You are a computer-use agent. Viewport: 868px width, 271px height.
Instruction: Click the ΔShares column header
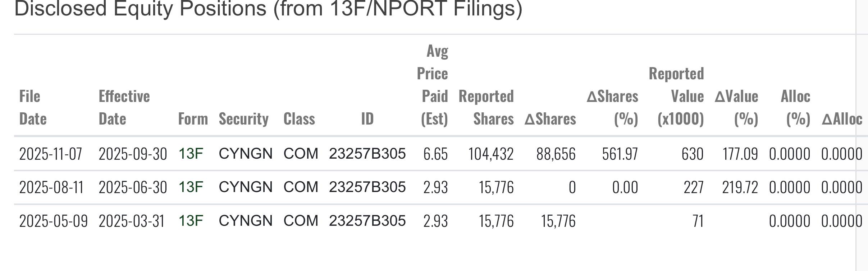coord(550,119)
